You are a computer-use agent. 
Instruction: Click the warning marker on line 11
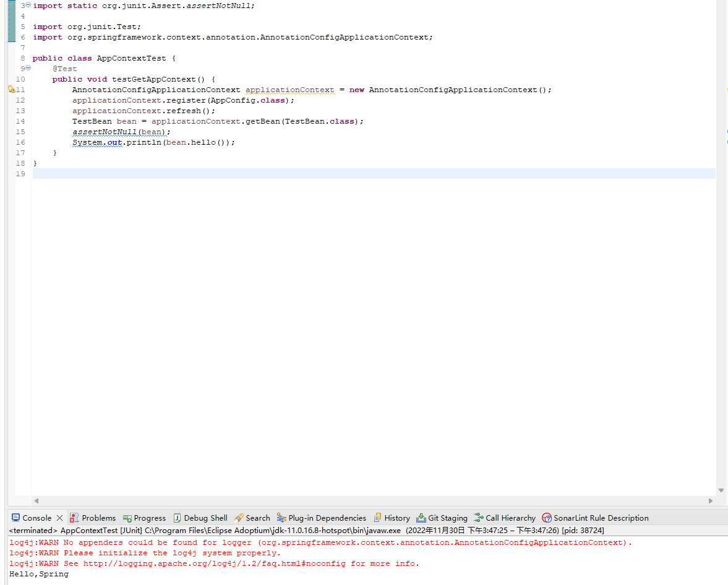(11, 90)
